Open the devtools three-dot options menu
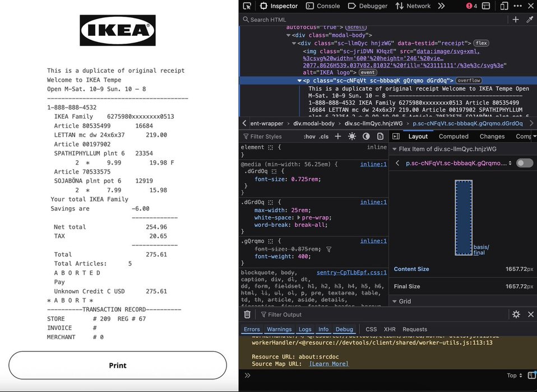This screenshot has width=537, height=392. (518, 6)
